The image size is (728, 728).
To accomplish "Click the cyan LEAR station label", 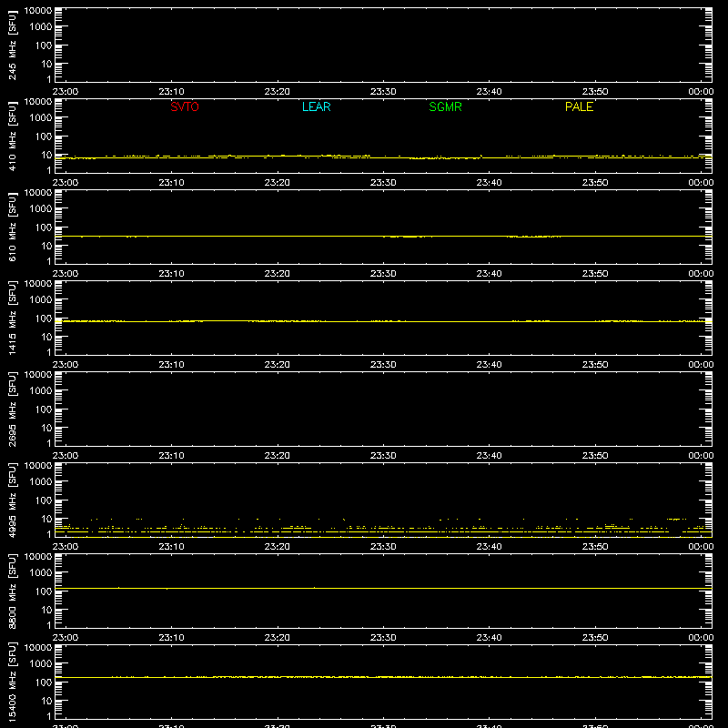I will click(316, 106).
